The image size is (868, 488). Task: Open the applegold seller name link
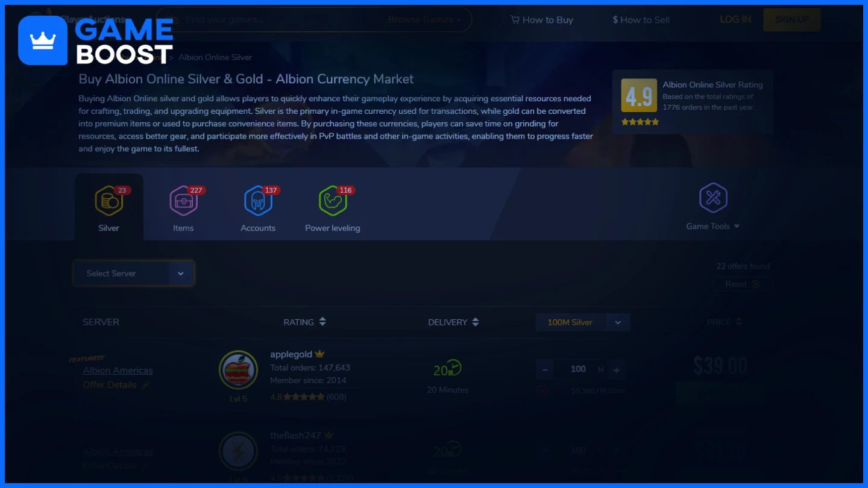(291, 354)
